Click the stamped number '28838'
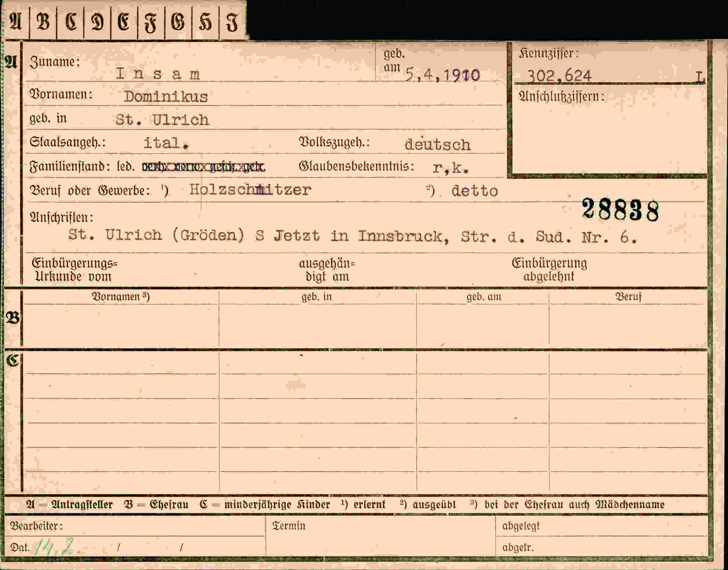Screen dimensions: 728x570 click(620, 210)
